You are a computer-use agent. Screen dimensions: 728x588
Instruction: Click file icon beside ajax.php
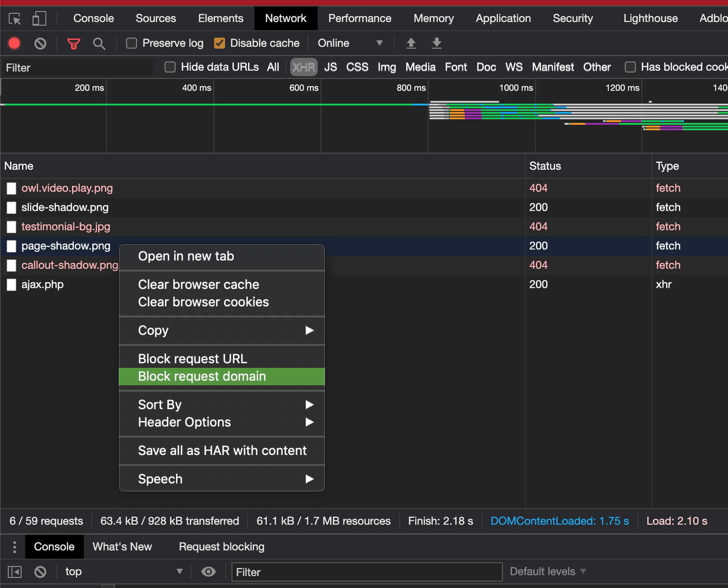(11, 285)
